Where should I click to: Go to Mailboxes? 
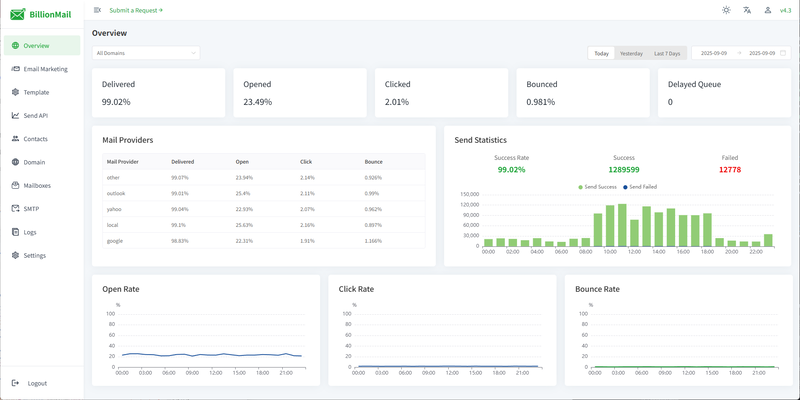[x=42, y=185]
